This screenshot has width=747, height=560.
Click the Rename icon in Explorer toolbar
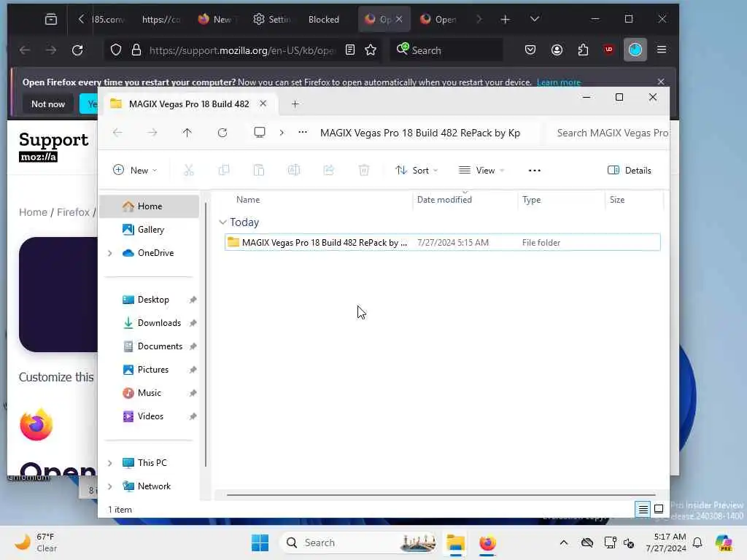click(294, 170)
